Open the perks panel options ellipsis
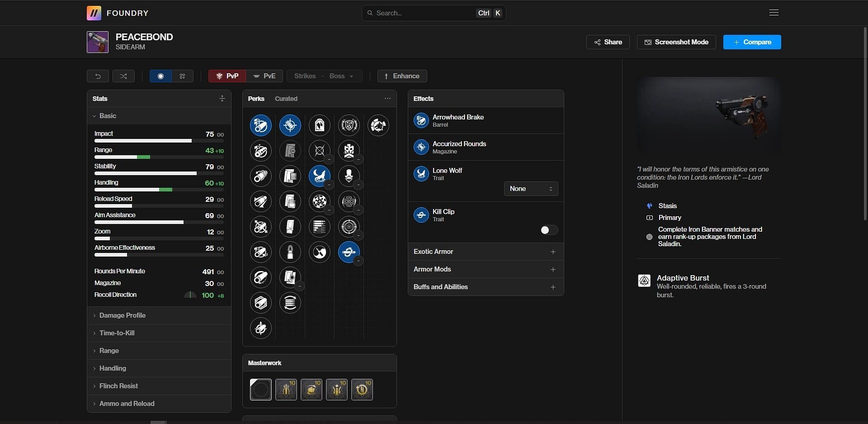 (x=387, y=98)
